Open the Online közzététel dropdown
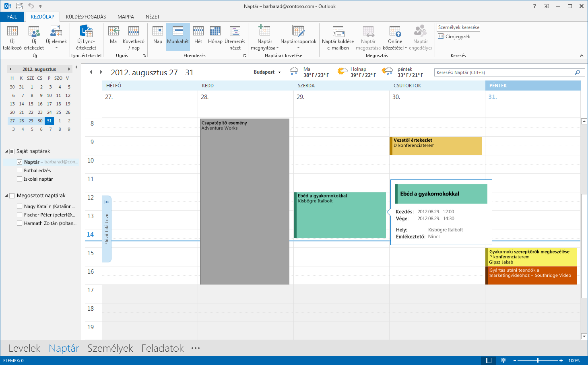The image size is (588, 365). (395, 37)
